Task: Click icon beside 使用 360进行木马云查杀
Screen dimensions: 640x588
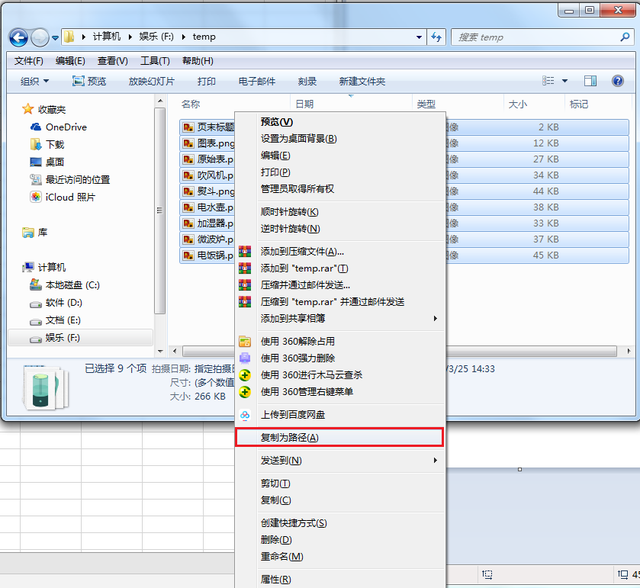Action: tap(245, 375)
